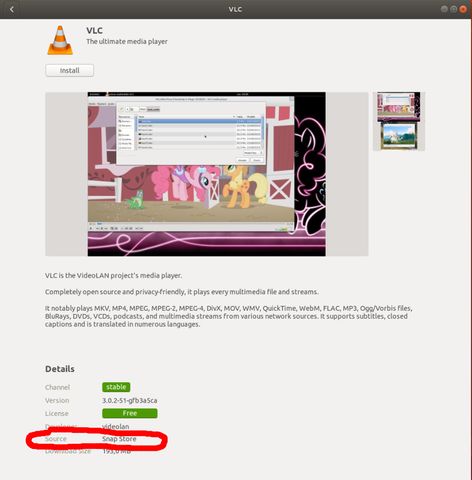Close the software window
This screenshot has width=472, height=480.
point(463,9)
